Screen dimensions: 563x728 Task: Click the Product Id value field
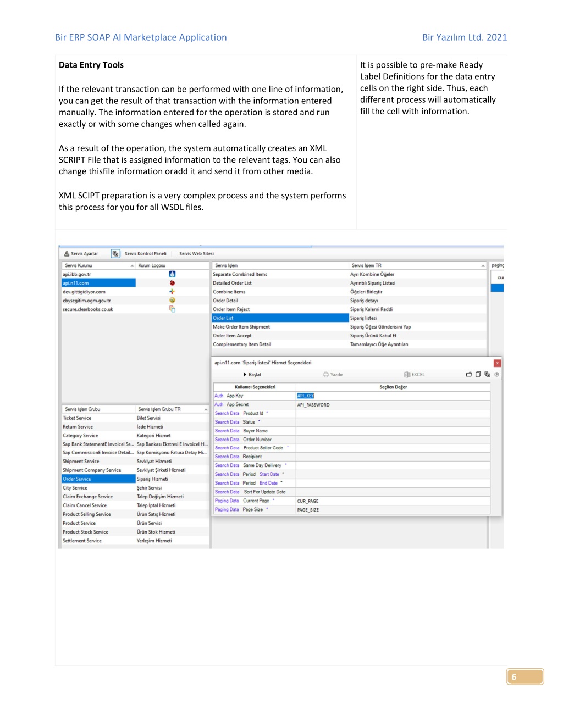393,413
